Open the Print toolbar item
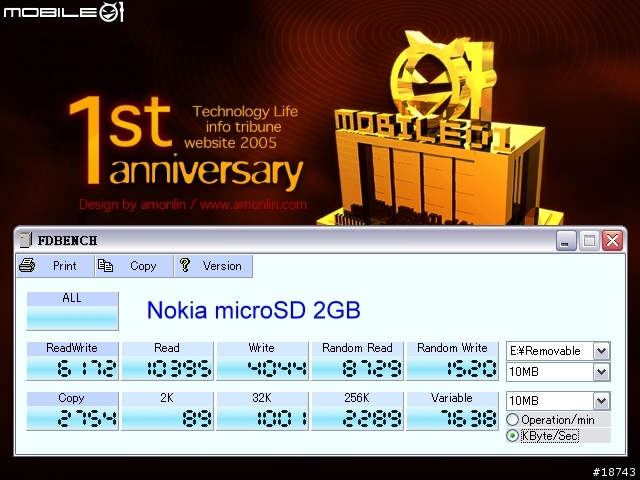This screenshot has height=480, width=640. click(56, 266)
